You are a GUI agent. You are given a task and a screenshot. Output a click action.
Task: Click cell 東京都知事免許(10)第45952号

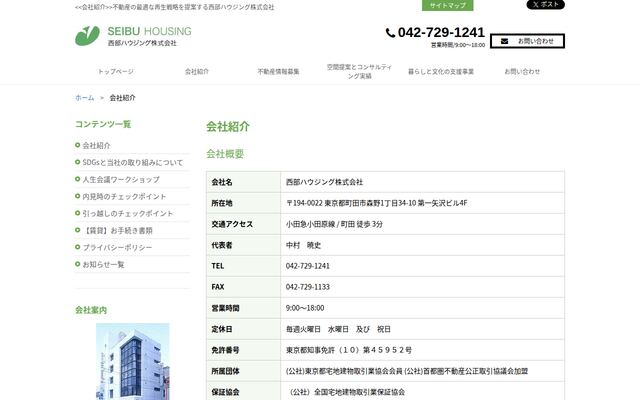tap(422, 350)
